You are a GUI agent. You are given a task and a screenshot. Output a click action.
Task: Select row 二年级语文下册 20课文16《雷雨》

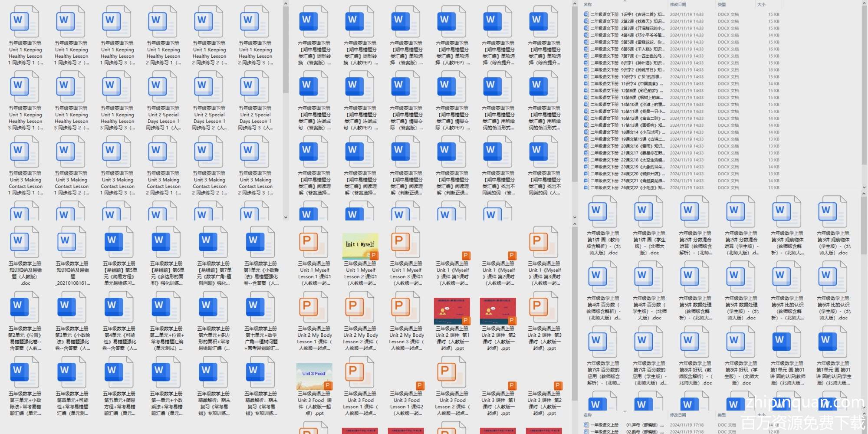(682, 146)
